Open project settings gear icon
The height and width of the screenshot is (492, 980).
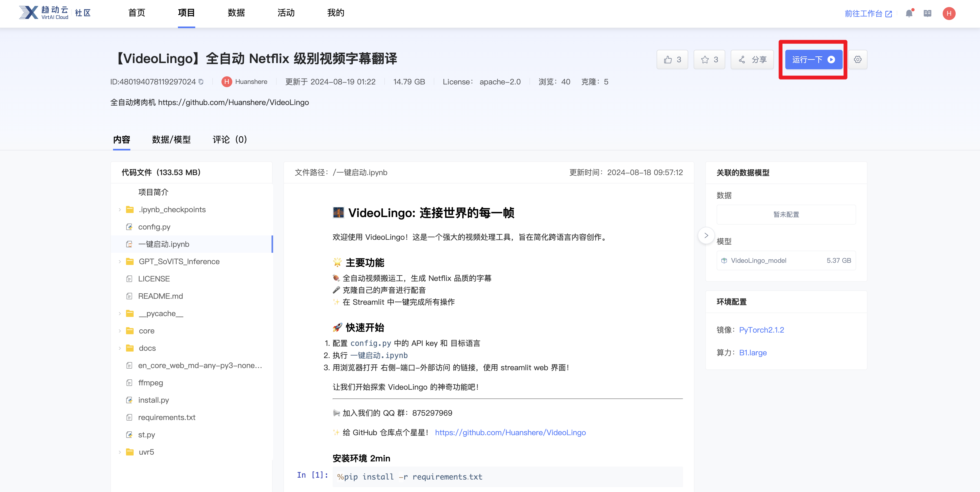click(x=857, y=60)
